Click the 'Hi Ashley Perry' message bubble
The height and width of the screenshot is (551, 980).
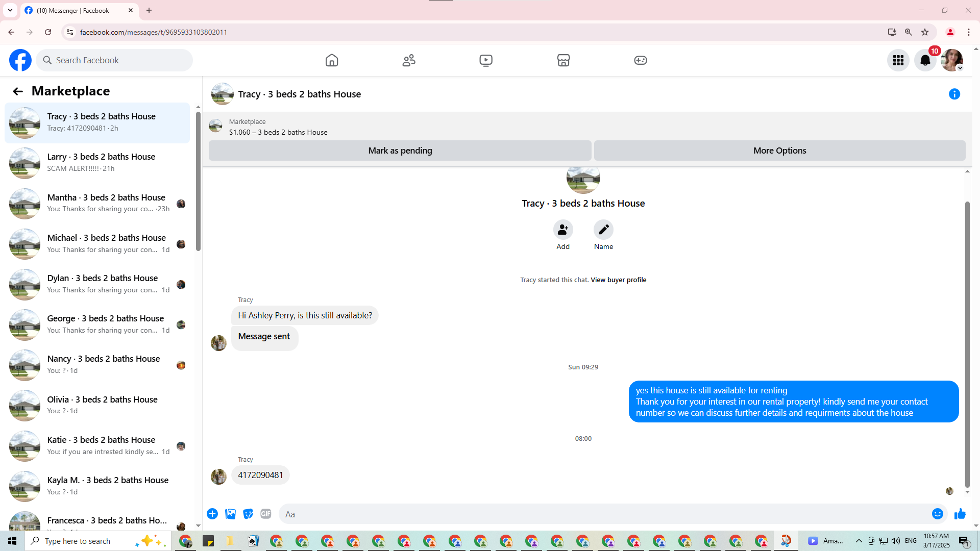pyautogui.click(x=305, y=315)
